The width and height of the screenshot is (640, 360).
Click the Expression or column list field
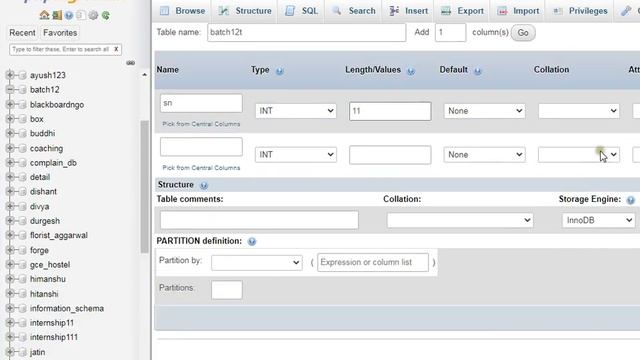pyautogui.click(x=373, y=262)
